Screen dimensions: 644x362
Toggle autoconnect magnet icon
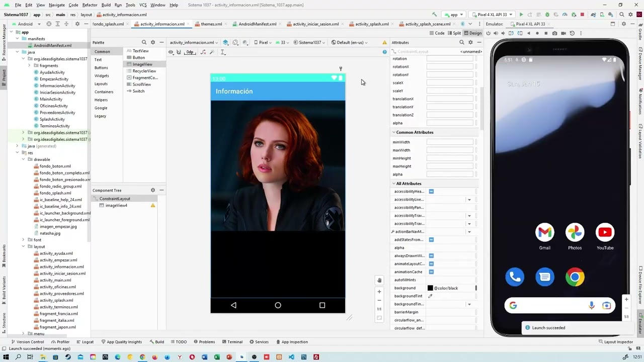[x=179, y=52]
